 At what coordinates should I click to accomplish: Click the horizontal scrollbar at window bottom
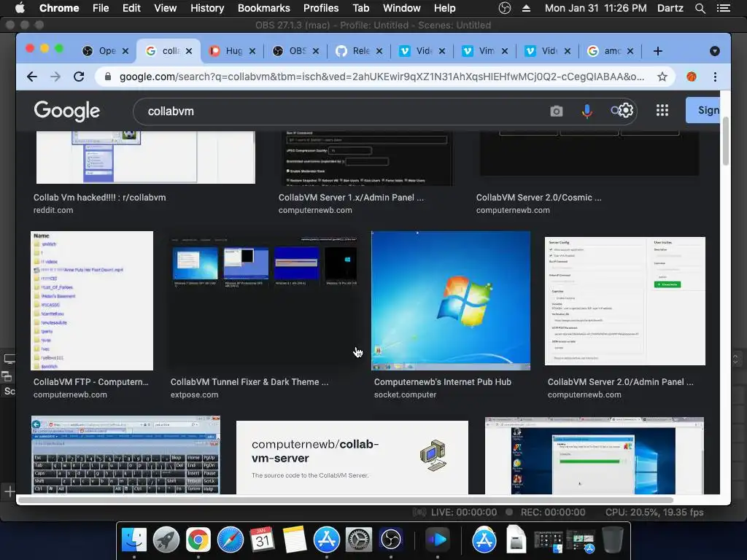[345, 500]
